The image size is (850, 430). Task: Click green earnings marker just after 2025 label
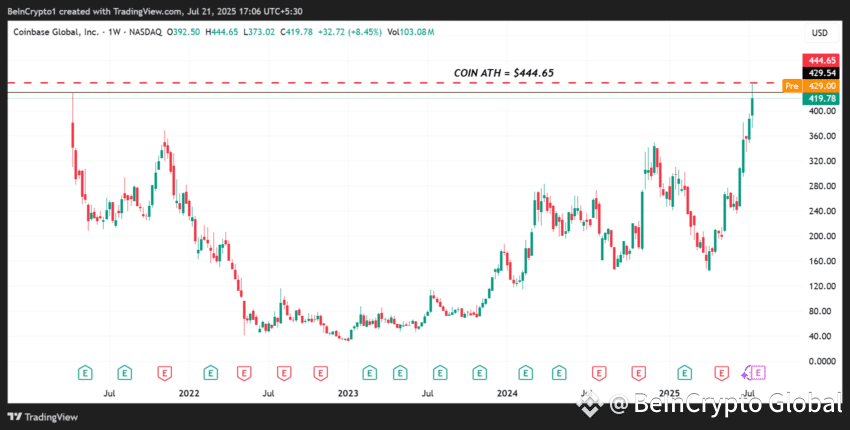pyautogui.click(x=685, y=373)
